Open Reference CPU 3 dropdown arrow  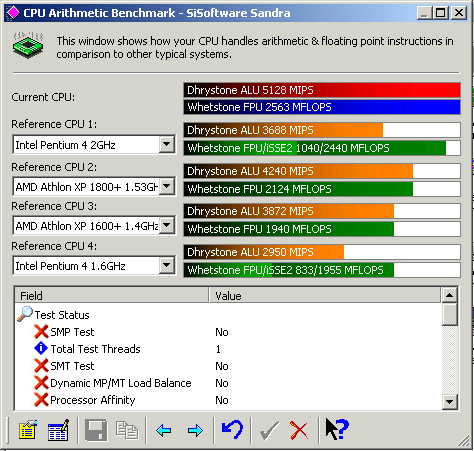(x=166, y=226)
